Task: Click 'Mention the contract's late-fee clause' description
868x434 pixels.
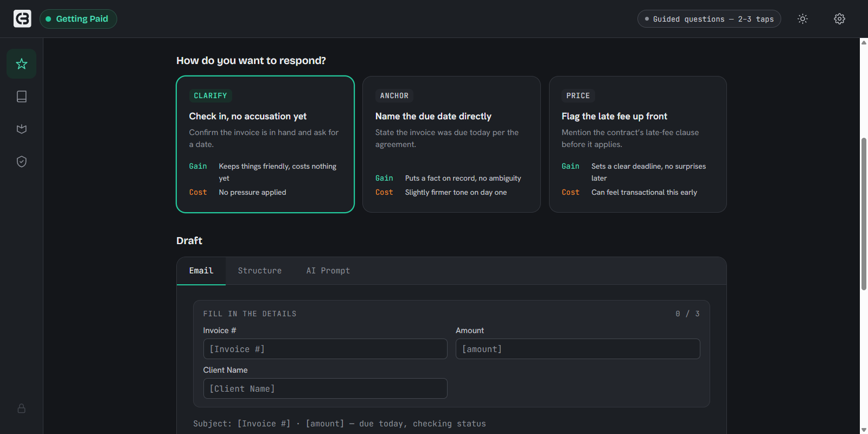Action: (x=630, y=138)
